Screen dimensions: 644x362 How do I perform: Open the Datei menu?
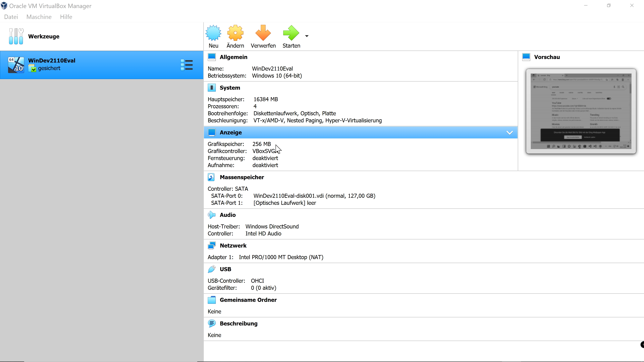coord(11,17)
